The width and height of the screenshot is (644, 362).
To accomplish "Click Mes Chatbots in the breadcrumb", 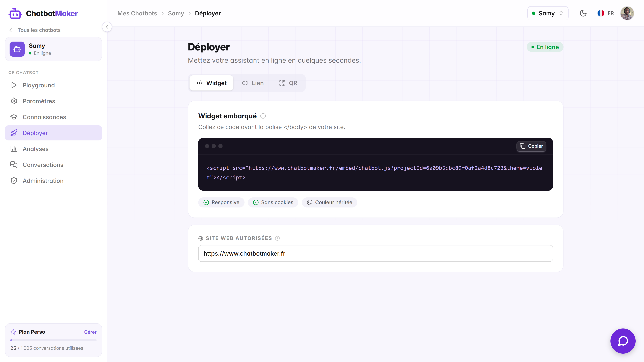I will click(137, 13).
